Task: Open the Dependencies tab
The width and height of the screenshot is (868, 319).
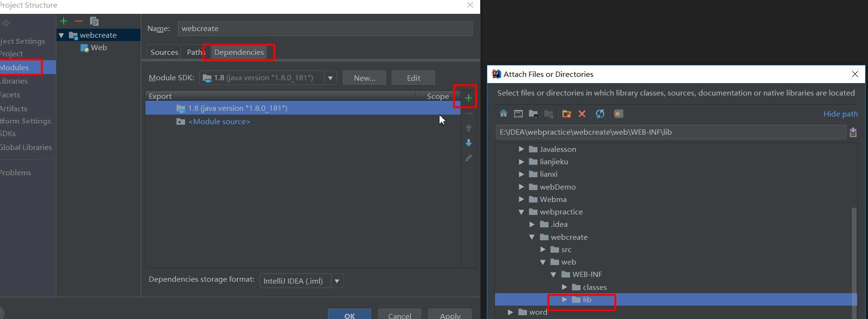Action: coord(239,52)
